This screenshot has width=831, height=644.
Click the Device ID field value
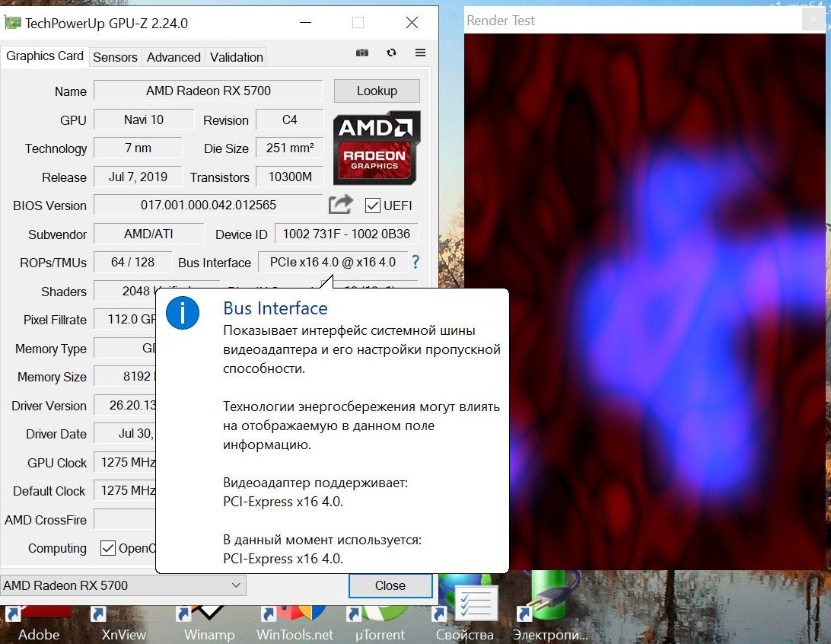coord(346,234)
